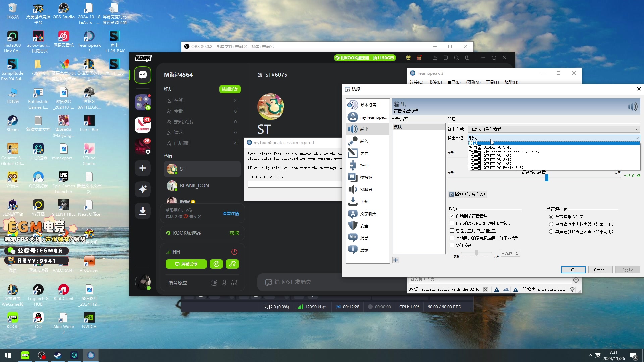Click the KOOK add server plus icon
The width and height of the screenshot is (644, 362).
pos(142,168)
